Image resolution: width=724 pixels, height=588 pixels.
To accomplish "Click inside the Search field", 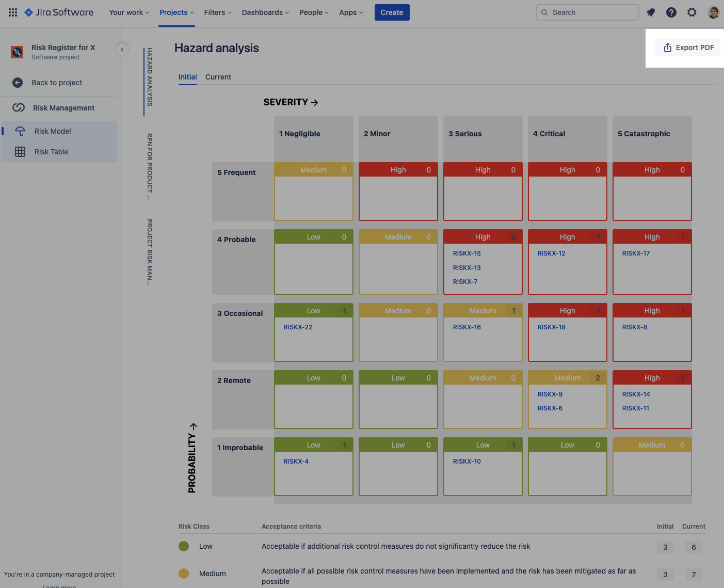I will pos(587,12).
